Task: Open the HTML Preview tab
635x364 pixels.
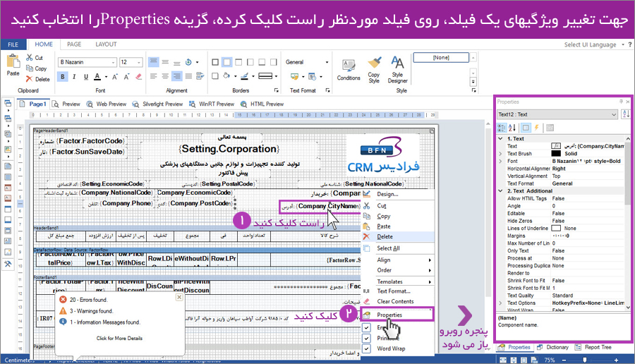Action: tap(262, 104)
